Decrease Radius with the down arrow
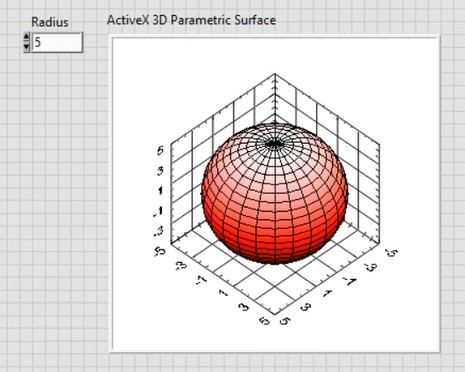Viewport: 465px width, 372px height. tap(27, 47)
